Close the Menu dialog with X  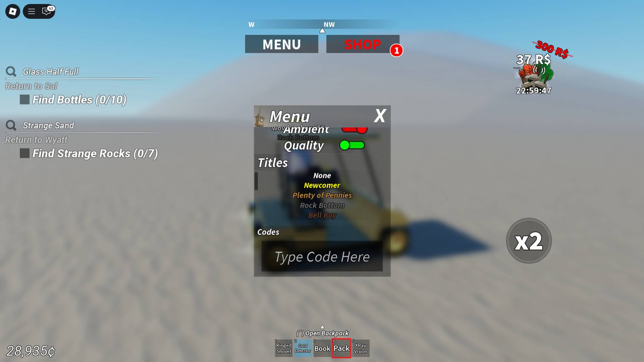(379, 116)
